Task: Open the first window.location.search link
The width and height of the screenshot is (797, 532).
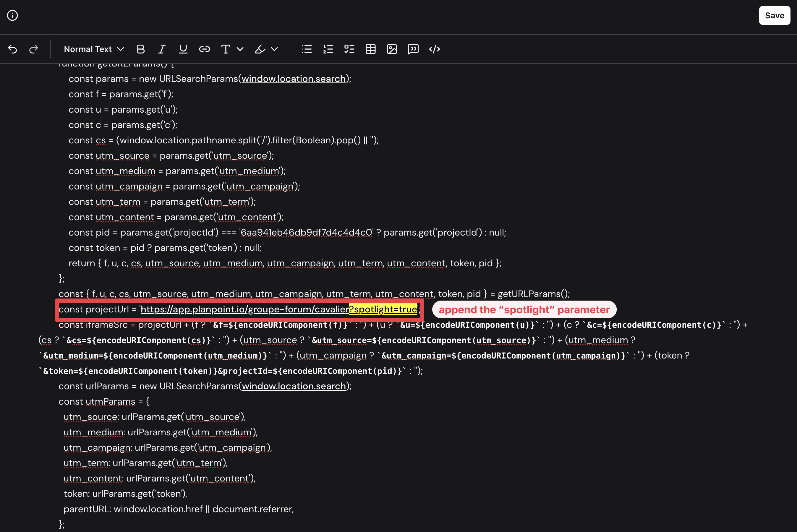Action: pos(294,79)
